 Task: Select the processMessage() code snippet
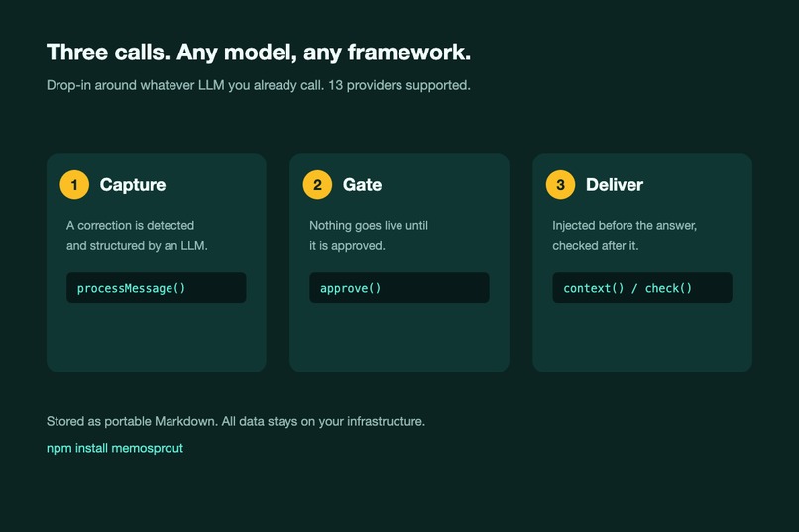point(157,288)
